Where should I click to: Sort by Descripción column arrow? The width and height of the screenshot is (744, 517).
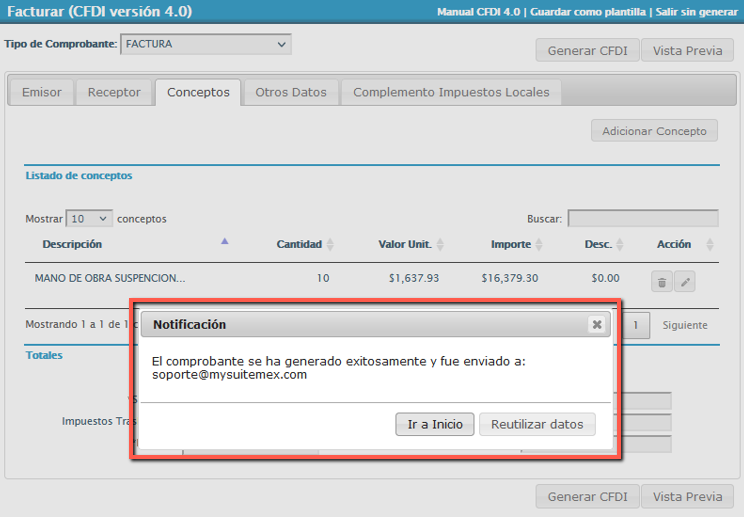(x=225, y=242)
